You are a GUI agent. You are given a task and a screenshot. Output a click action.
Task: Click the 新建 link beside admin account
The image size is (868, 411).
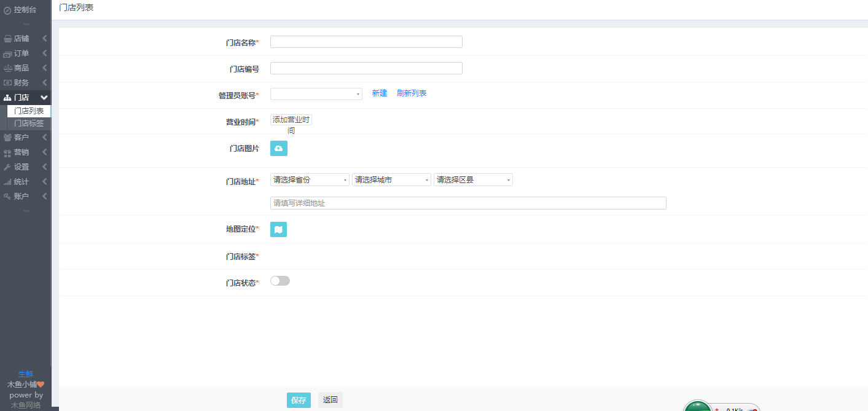pos(380,93)
